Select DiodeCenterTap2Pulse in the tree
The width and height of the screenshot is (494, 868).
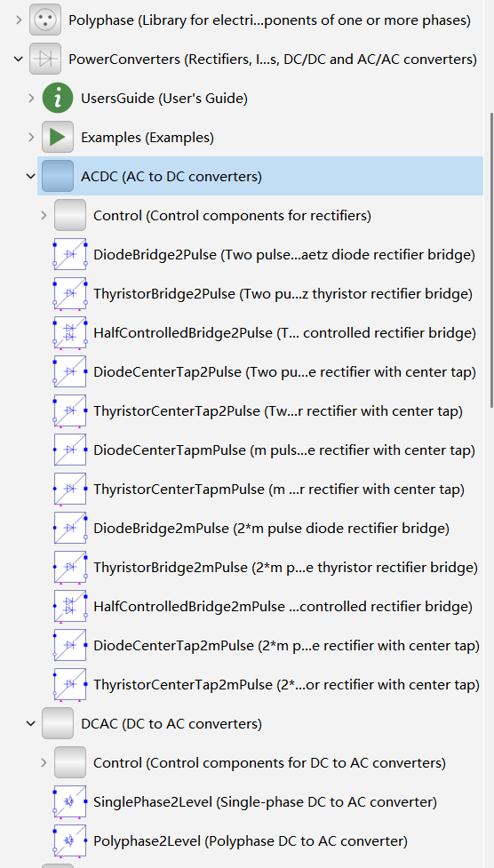pyautogui.click(x=284, y=372)
